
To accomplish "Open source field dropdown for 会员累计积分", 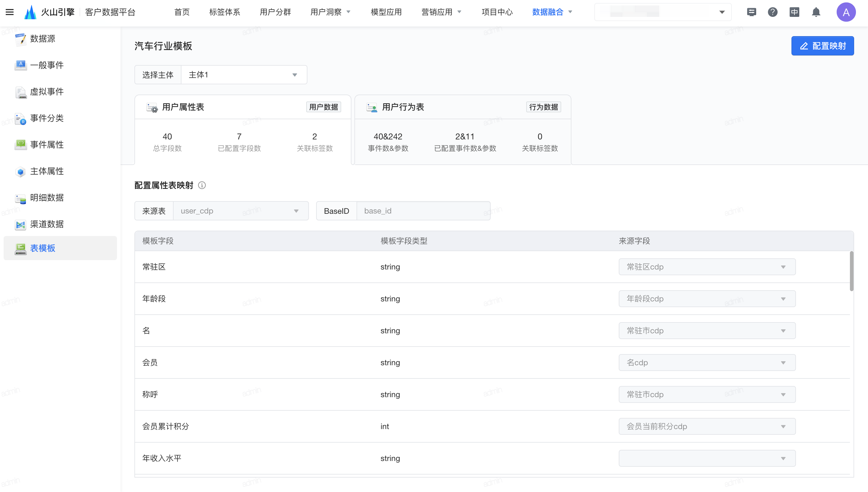I will click(x=707, y=426).
